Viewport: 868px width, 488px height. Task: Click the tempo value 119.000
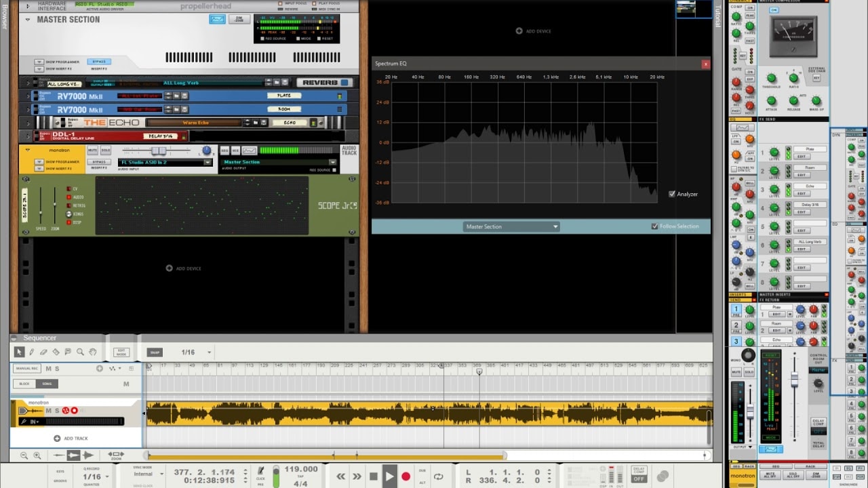[x=301, y=469]
